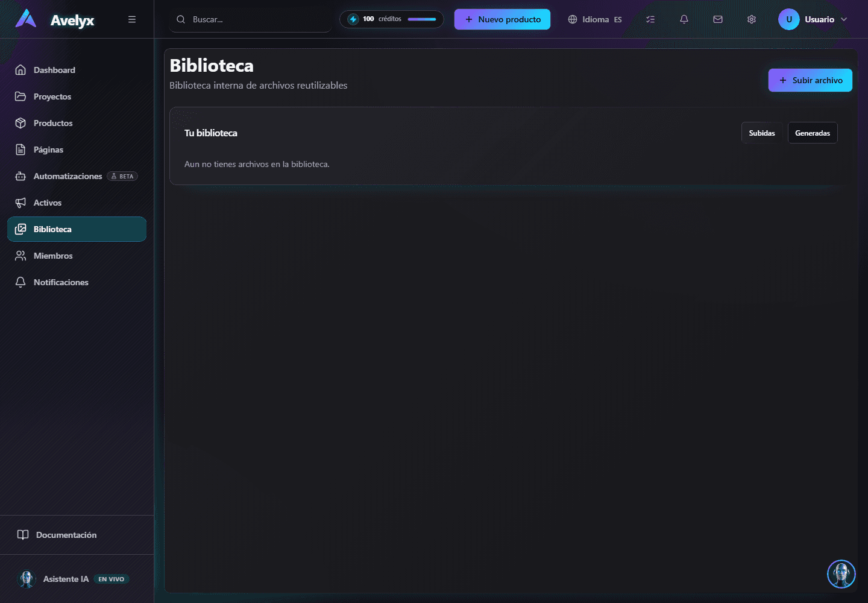The width and height of the screenshot is (868, 603).
Task: Click the sidebar Notificaciones bell icon
Action: [20, 282]
